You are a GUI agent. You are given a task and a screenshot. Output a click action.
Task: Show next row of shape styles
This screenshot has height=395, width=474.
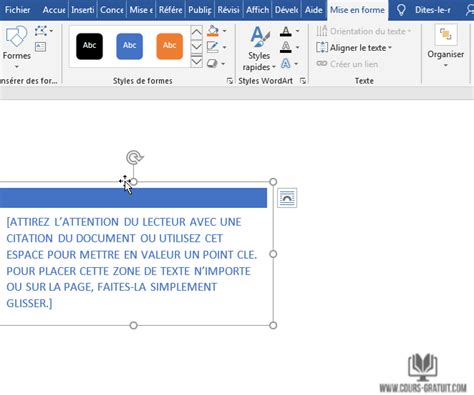pos(196,46)
